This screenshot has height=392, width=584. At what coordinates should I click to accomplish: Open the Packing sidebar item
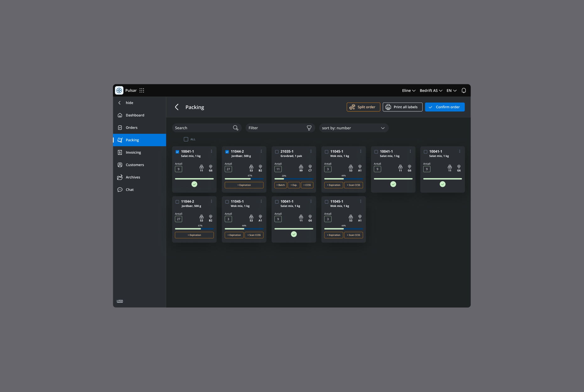[x=139, y=140]
